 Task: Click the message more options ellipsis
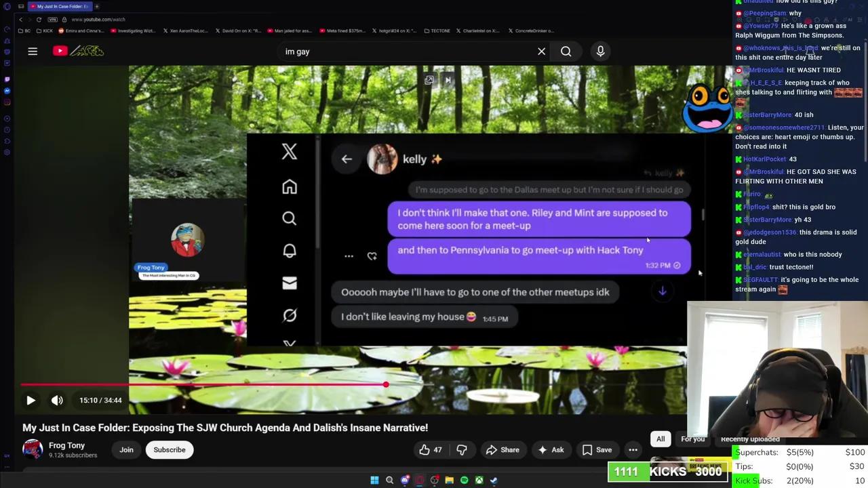click(349, 256)
